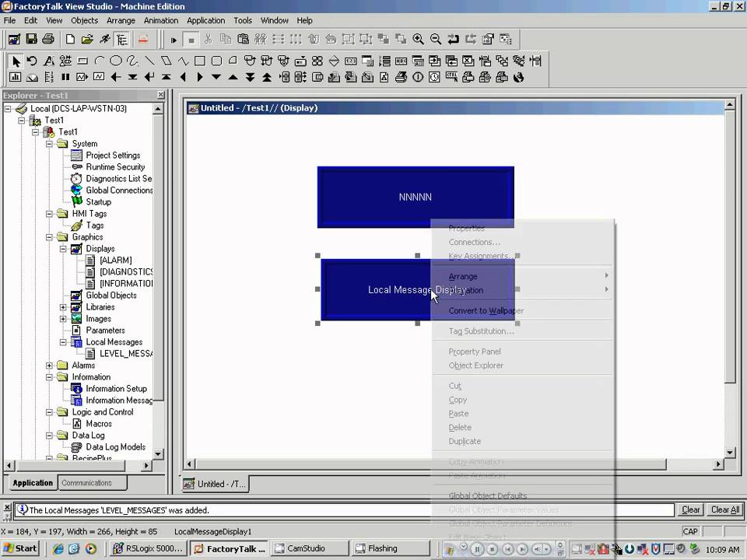Toggle the Explorer tree view toolbar button
Screen dimensions: 747x560
click(122, 39)
